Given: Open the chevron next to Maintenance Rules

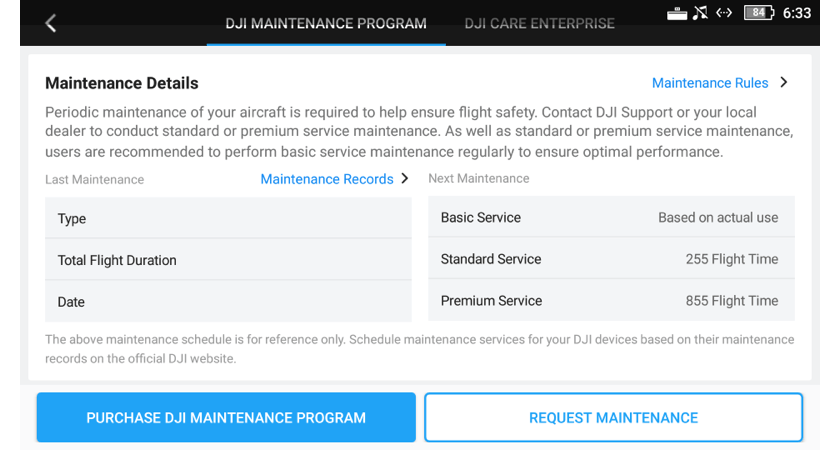Looking at the screenshot, I should 784,82.
